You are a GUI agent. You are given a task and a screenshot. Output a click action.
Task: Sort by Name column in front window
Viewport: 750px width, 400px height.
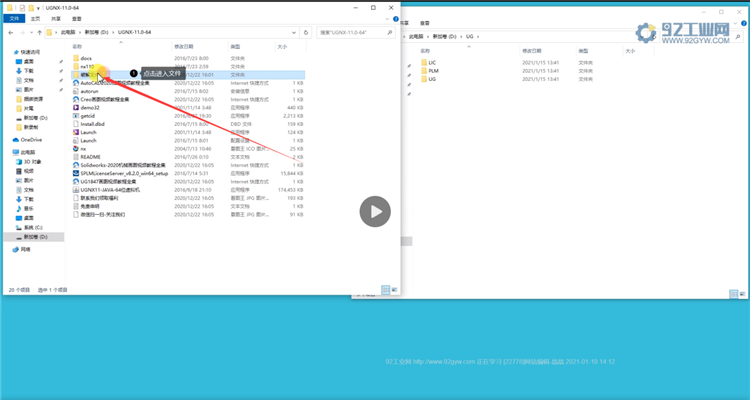coord(77,46)
